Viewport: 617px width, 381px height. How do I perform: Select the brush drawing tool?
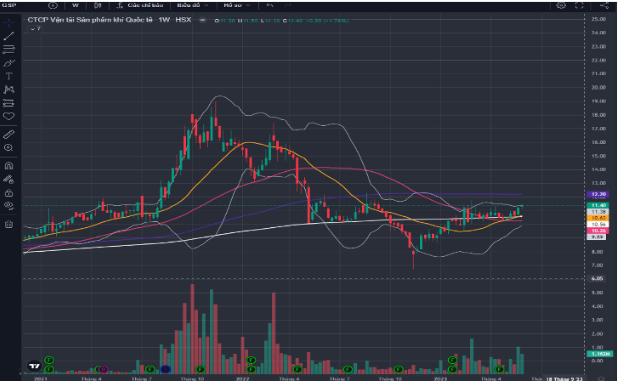(9, 63)
